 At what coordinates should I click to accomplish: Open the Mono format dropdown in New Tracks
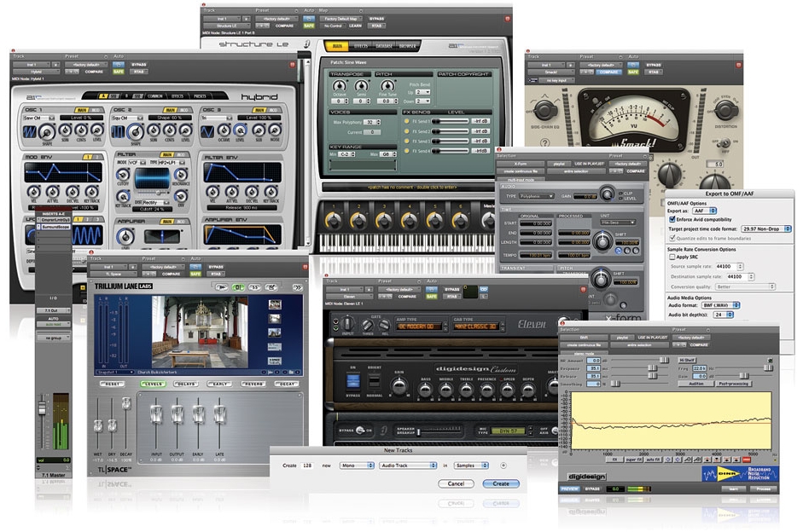357,465
